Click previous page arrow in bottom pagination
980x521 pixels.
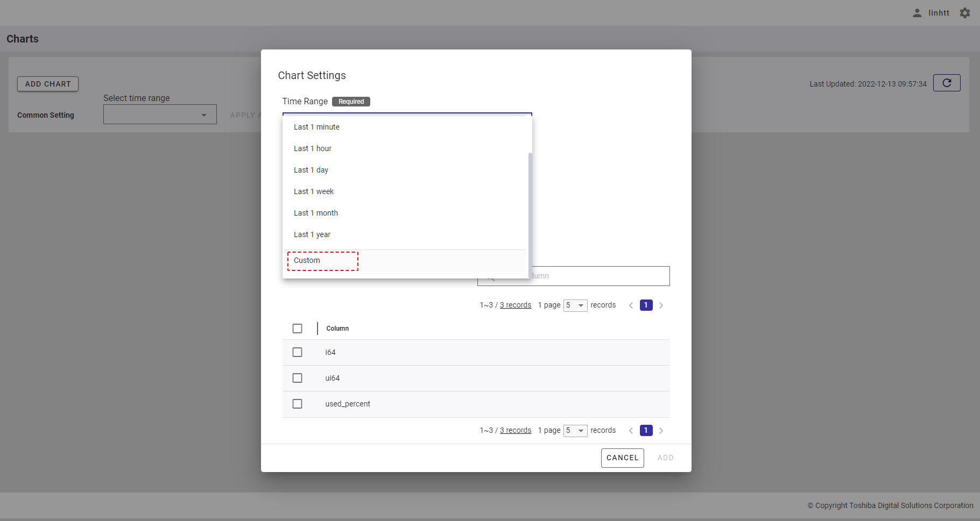(631, 431)
